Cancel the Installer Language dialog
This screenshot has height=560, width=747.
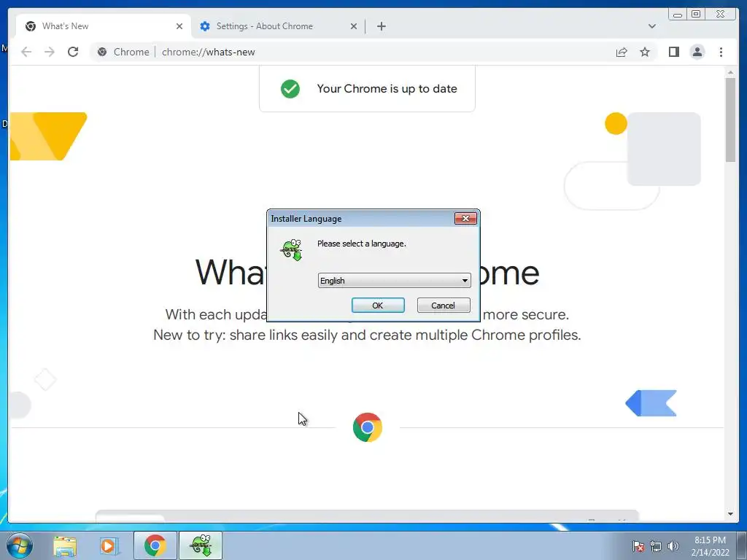(x=443, y=306)
